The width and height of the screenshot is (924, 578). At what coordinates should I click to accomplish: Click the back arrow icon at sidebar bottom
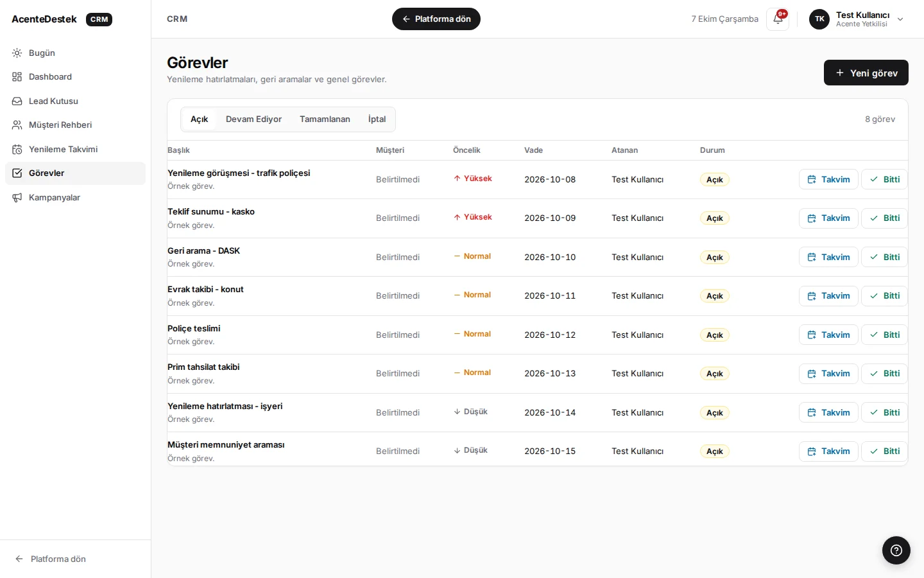point(19,559)
